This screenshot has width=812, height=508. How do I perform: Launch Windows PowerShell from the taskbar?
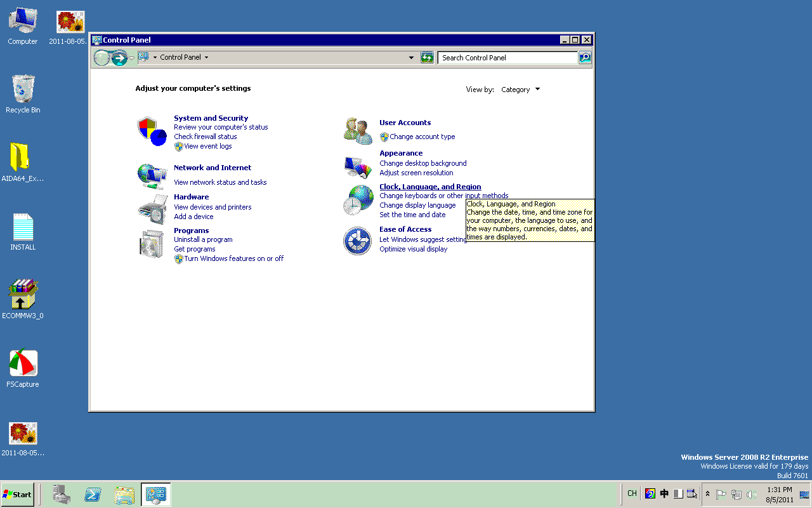[93, 494]
